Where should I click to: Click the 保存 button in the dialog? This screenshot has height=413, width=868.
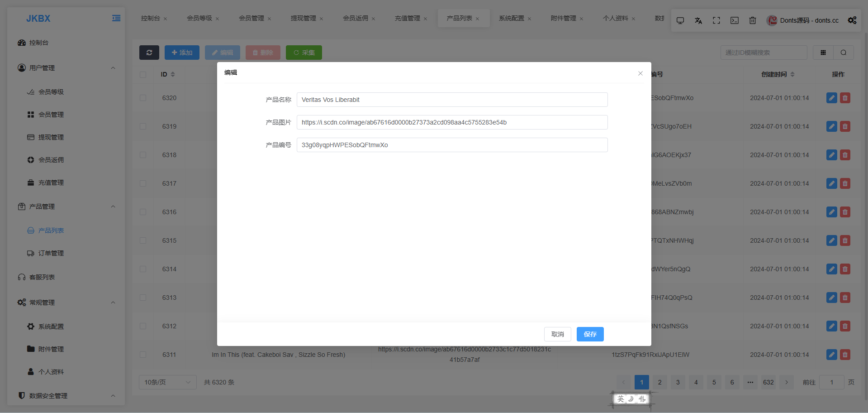[590, 334]
